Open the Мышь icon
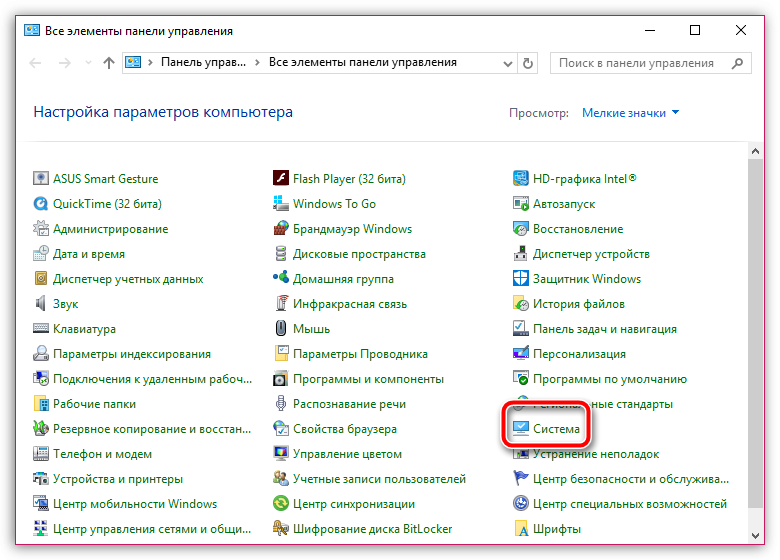Image resolution: width=780 pixels, height=560 pixels. click(x=281, y=329)
